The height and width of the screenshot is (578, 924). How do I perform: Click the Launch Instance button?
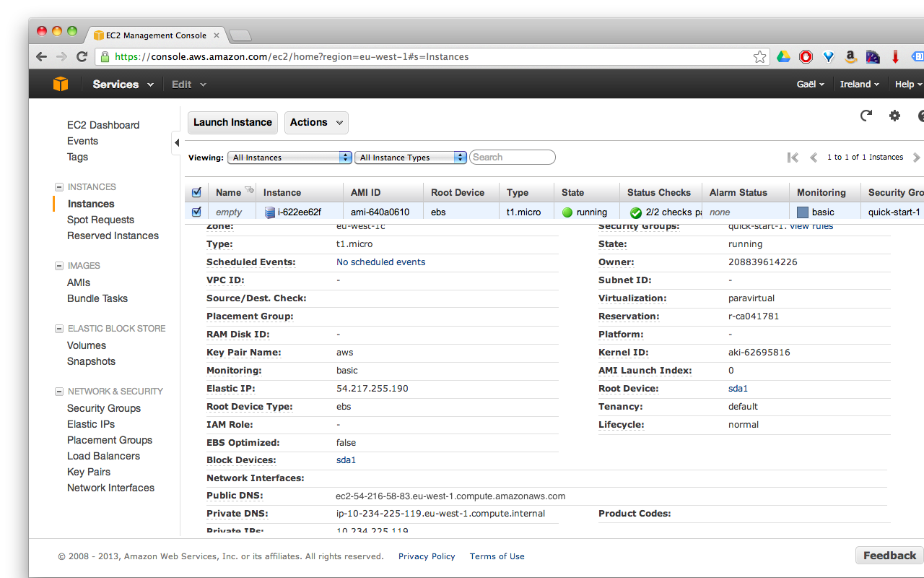[232, 122]
